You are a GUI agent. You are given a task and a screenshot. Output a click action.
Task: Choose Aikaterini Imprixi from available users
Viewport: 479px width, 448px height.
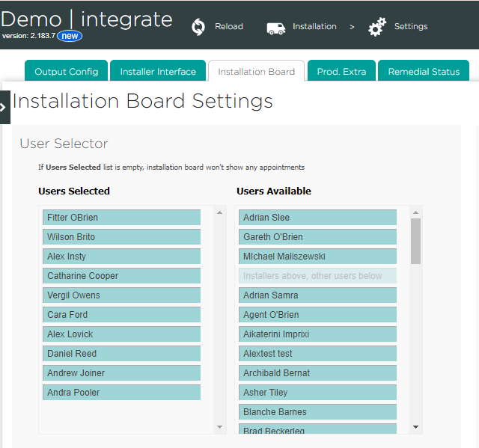(317, 334)
